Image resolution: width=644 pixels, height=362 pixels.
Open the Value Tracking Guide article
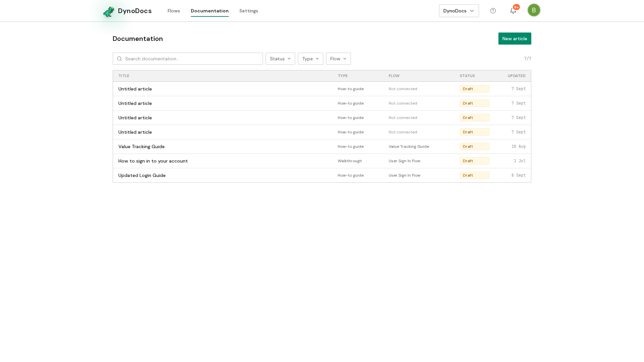142,146
